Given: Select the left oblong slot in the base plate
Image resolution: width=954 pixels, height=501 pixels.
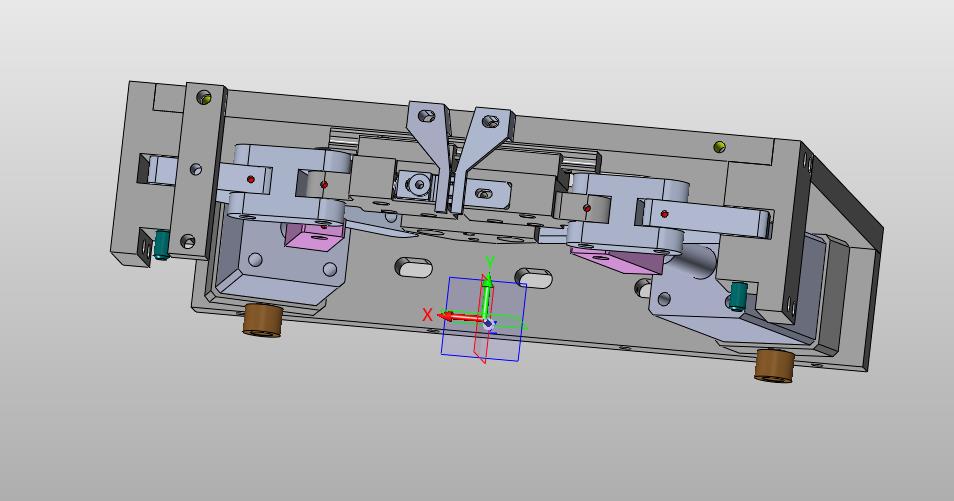Looking at the screenshot, I should click(x=414, y=267).
